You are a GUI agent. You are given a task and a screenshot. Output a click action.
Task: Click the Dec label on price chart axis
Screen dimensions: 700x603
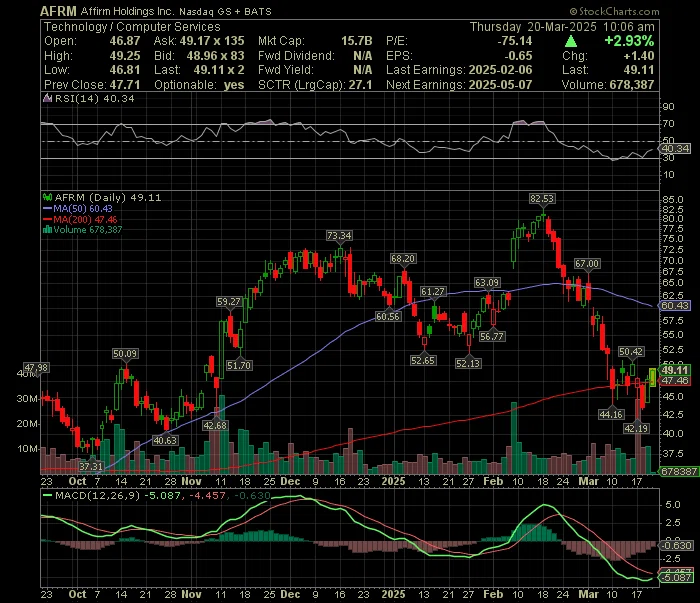click(x=290, y=482)
